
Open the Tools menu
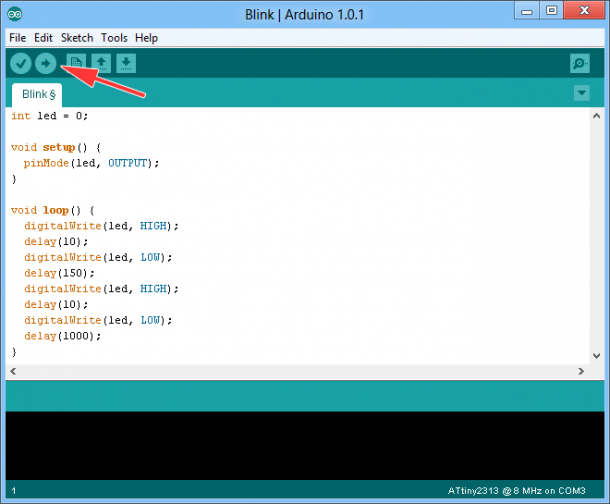(114, 38)
